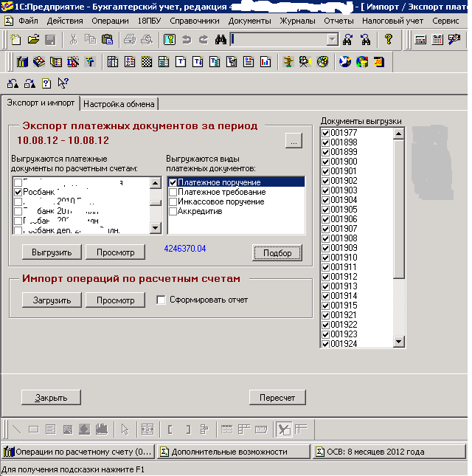The height and width of the screenshot is (476, 472).
Task: Click Просмотр button in export section
Action: (x=115, y=252)
